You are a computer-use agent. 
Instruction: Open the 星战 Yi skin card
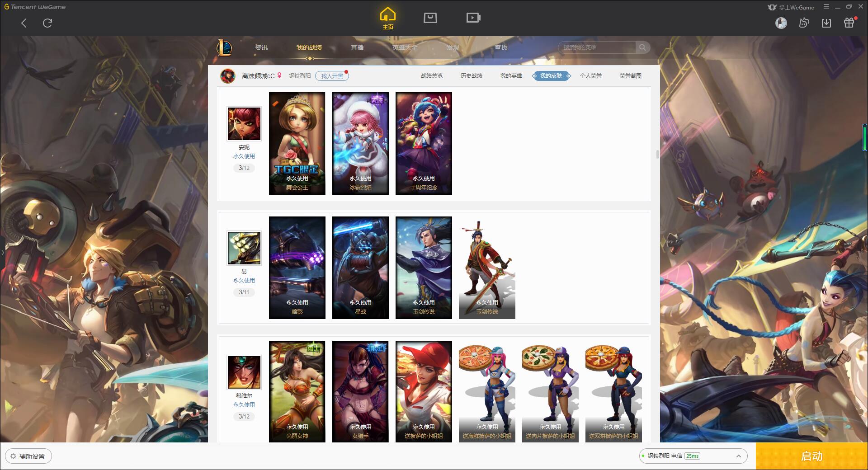pos(360,268)
